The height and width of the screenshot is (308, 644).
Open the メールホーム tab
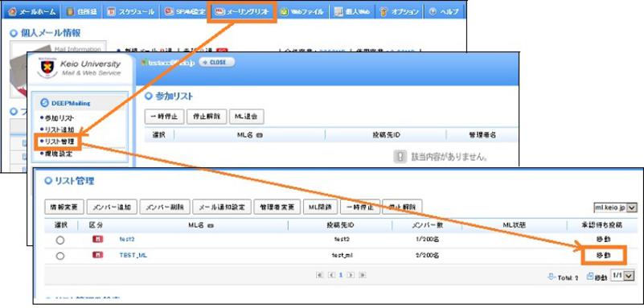pyautogui.click(x=31, y=11)
